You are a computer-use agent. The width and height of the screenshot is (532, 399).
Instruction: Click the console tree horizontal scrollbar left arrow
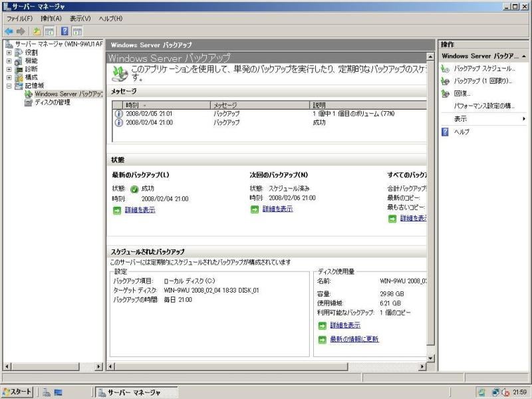[7, 366]
